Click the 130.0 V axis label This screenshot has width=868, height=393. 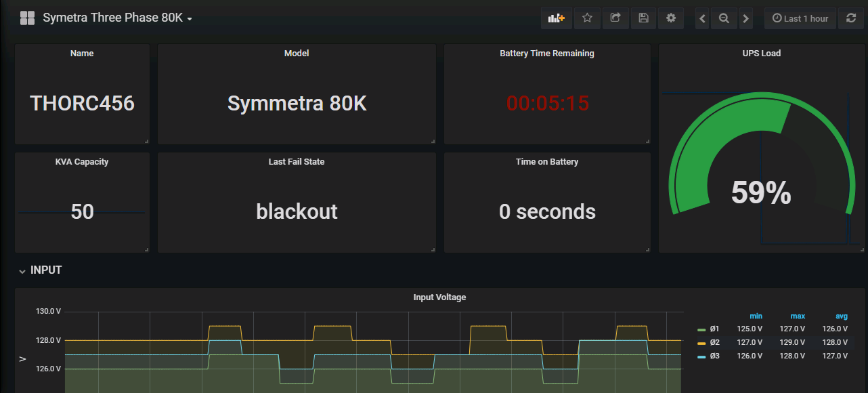(48, 311)
